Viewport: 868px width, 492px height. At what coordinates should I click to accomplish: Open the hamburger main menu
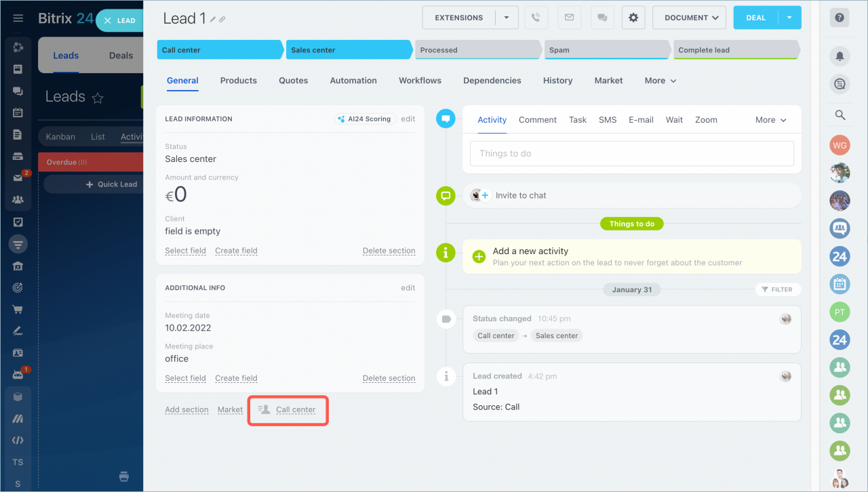click(x=18, y=18)
